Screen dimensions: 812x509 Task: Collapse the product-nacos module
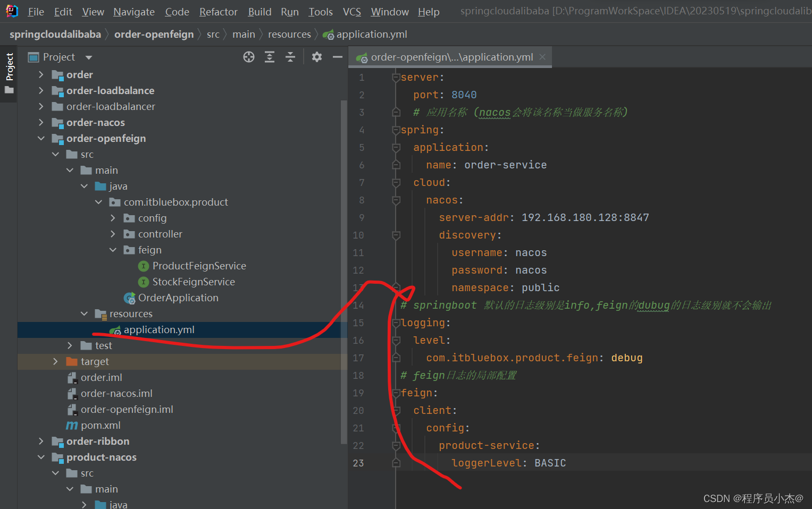41,457
